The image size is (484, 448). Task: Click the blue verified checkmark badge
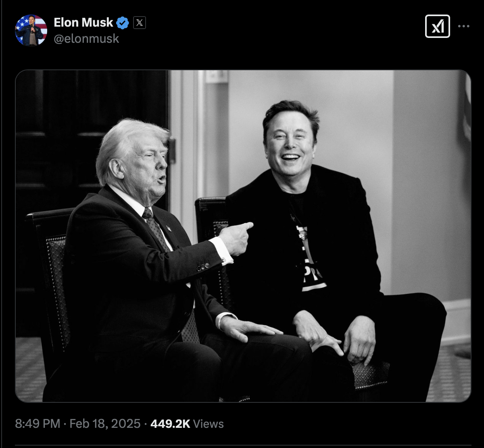tap(123, 23)
